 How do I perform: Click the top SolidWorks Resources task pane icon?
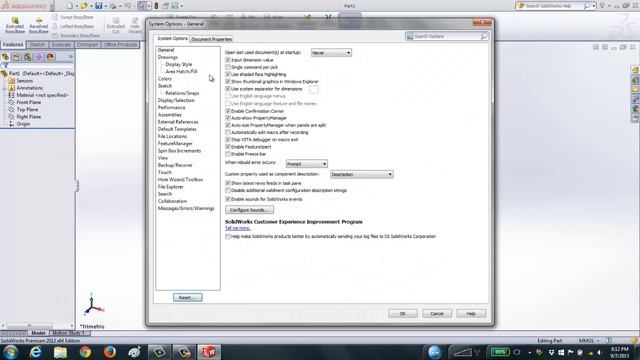pos(636,70)
